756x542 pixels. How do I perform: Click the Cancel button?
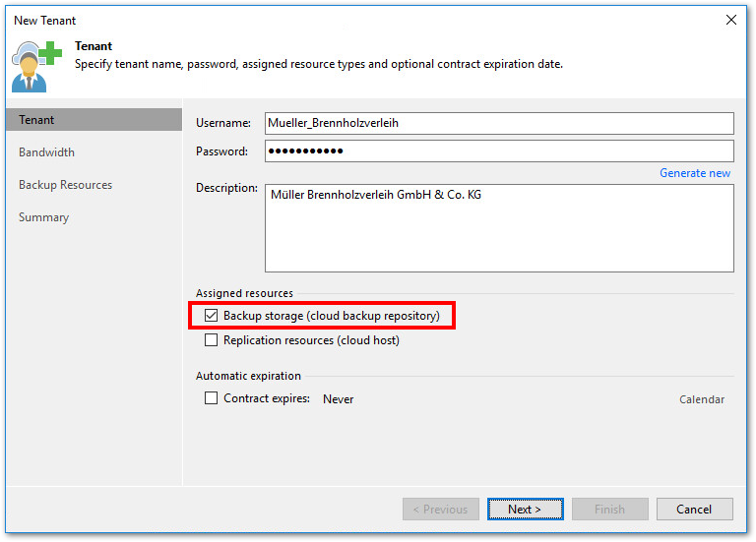click(694, 509)
